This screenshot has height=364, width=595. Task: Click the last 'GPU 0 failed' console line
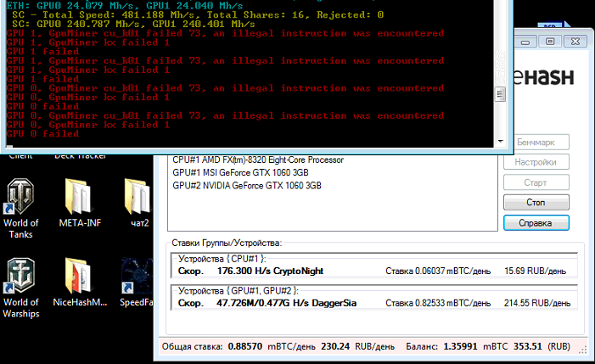[42, 134]
